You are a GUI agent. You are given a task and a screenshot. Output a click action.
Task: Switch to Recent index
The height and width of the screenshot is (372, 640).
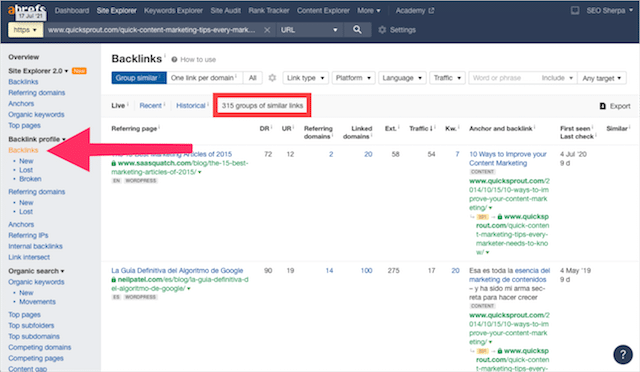(x=150, y=106)
